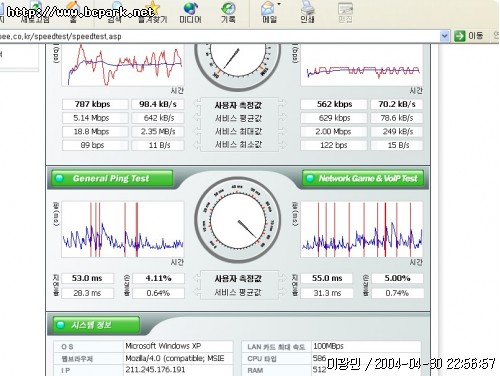Open the Mail icon's dropdown arrow
This screenshot has height=376, width=500.
279,4
